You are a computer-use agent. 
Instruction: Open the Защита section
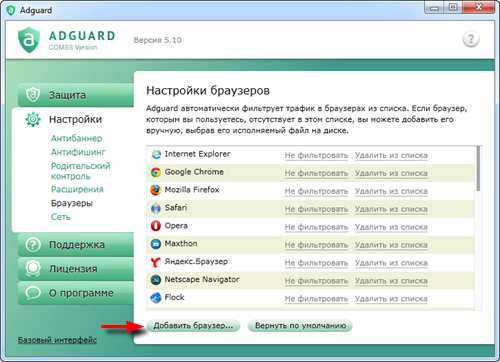[76, 95]
